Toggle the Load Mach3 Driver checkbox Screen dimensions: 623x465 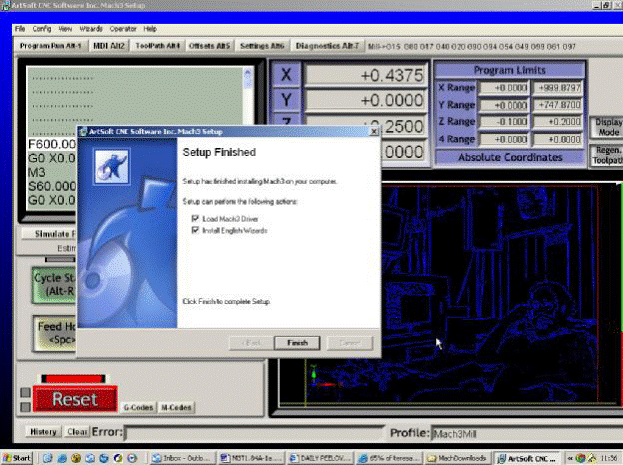click(x=195, y=219)
